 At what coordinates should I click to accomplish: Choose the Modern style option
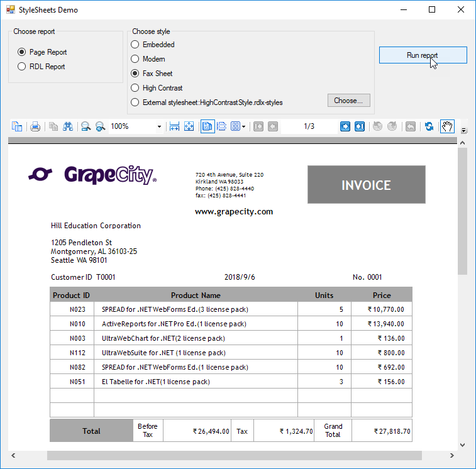click(135, 59)
